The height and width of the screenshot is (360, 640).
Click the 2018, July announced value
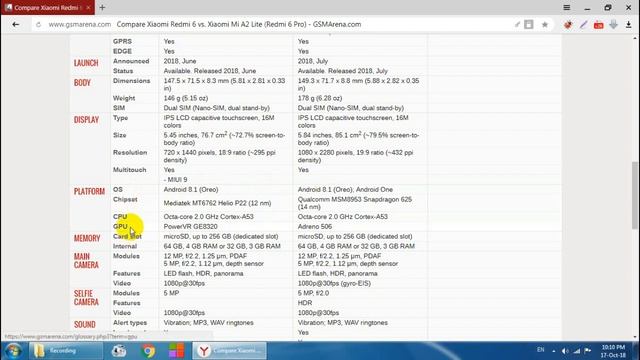coord(313,61)
